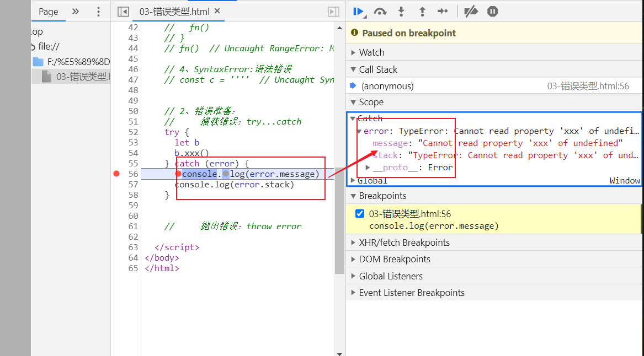Resume script execution with the play button

pyautogui.click(x=358, y=12)
